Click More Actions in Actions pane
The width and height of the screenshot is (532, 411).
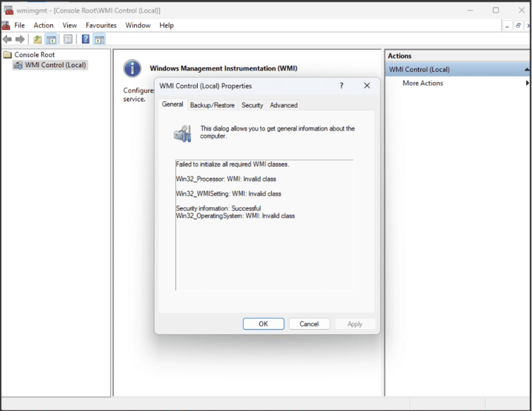tap(423, 83)
